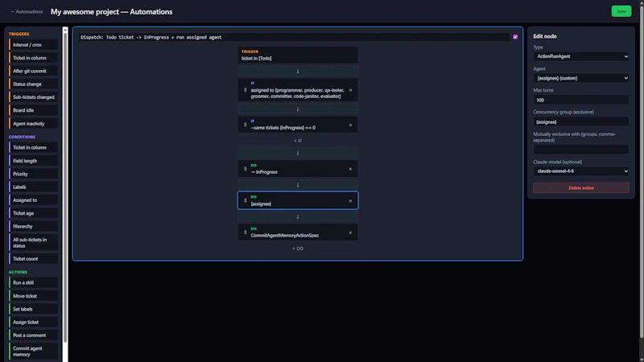Select the 'Field length' condition
This screenshot has height=362, width=644.
pos(33,161)
